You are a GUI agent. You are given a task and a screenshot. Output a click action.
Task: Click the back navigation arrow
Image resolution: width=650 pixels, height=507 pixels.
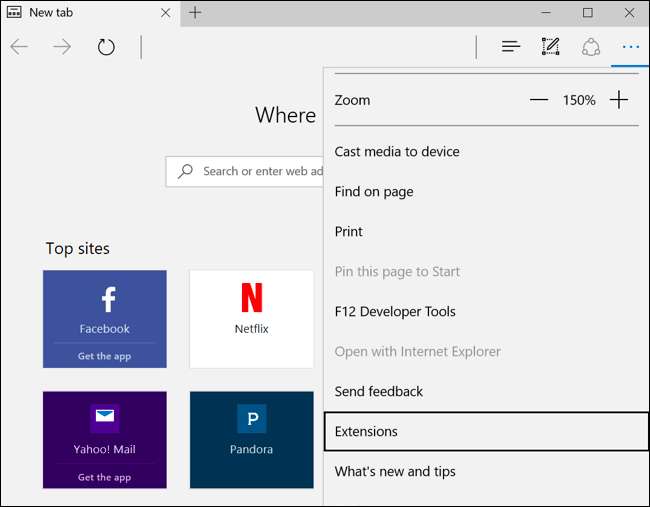[x=20, y=47]
